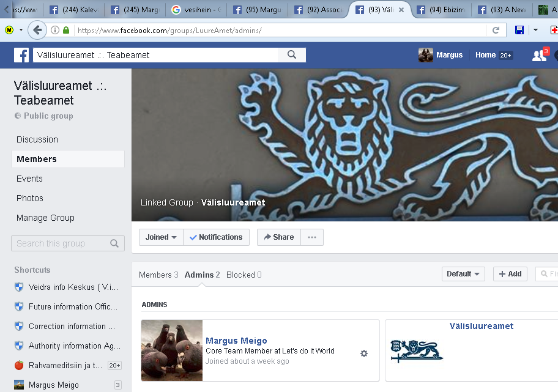Switch to (94) Ebizim browser tab
This screenshot has height=392, width=558.
coord(441,10)
